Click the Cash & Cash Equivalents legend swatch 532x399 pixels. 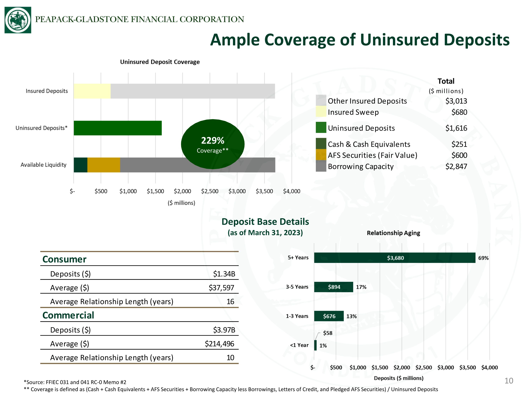(321, 144)
